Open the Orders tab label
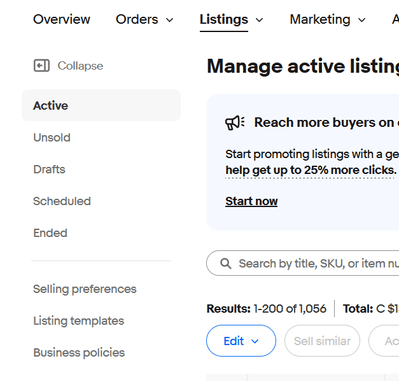Image resolution: width=399 pixels, height=381 pixels. click(137, 19)
